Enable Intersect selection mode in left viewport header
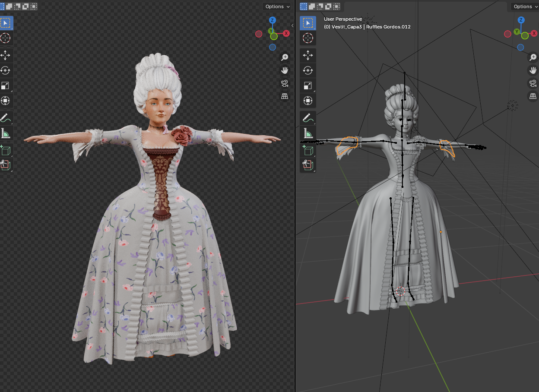The height and width of the screenshot is (392, 539). click(34, 6)
